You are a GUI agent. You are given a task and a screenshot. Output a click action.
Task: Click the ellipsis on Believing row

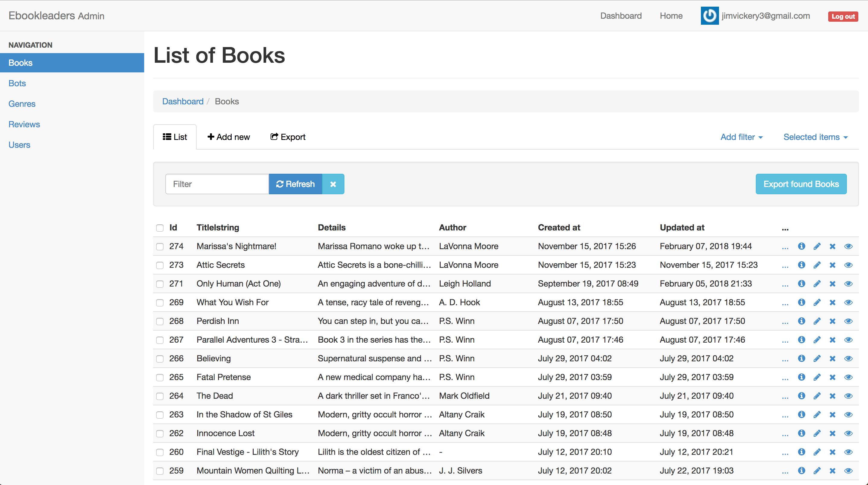pos(785,359)
